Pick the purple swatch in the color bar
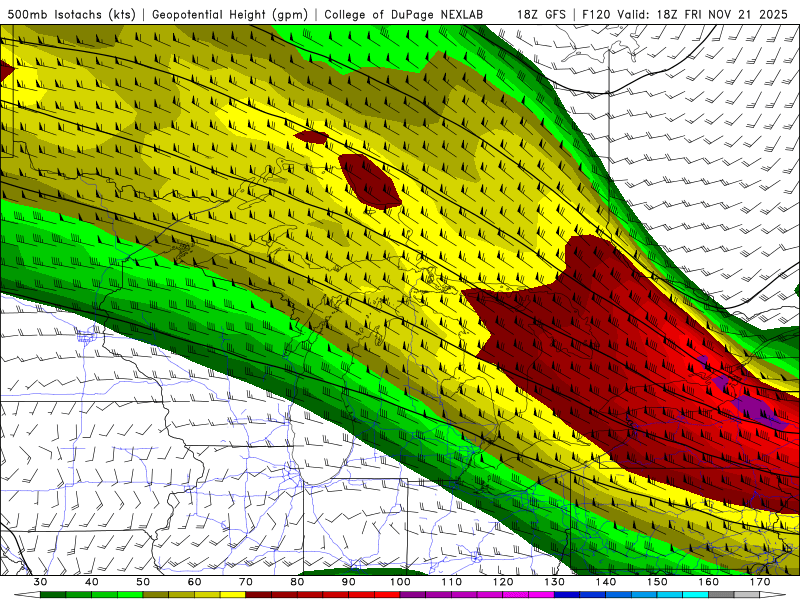Image resolution: width=800 pixels, height=600 pixels. coord(413,594)
